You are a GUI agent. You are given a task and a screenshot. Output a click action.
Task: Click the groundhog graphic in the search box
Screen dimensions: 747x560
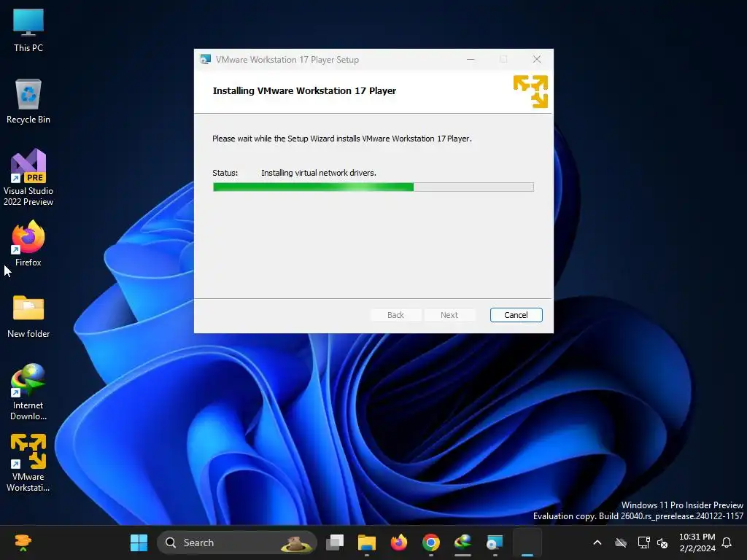(296, 543)
